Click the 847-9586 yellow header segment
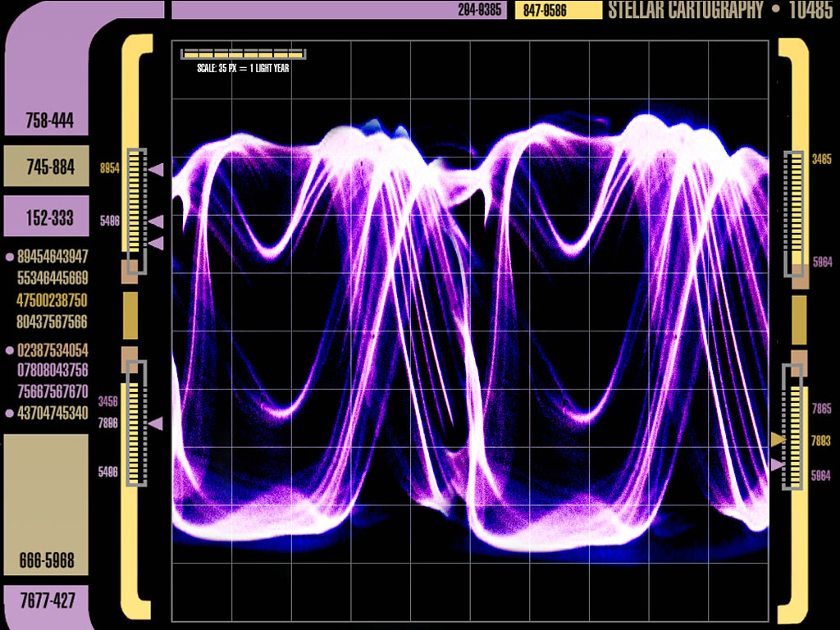 (558, 11)
